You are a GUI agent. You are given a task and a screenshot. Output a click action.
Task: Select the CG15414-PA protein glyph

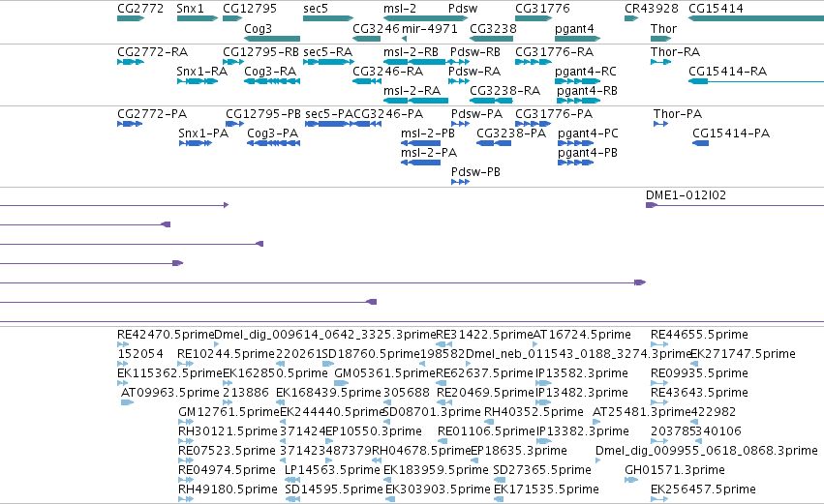700,143
